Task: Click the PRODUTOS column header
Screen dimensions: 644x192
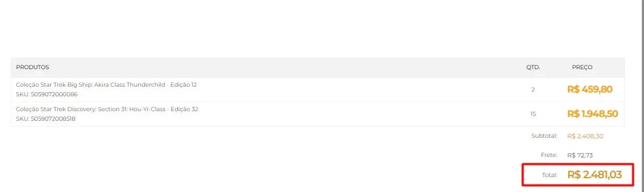Action: click(33, 68)
